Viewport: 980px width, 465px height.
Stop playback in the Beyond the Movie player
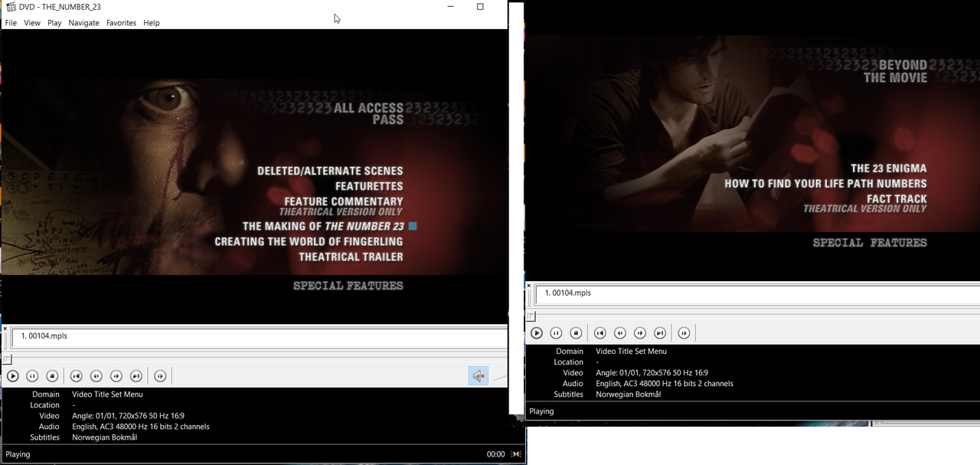pyautogui.click(x=576, y=333)
